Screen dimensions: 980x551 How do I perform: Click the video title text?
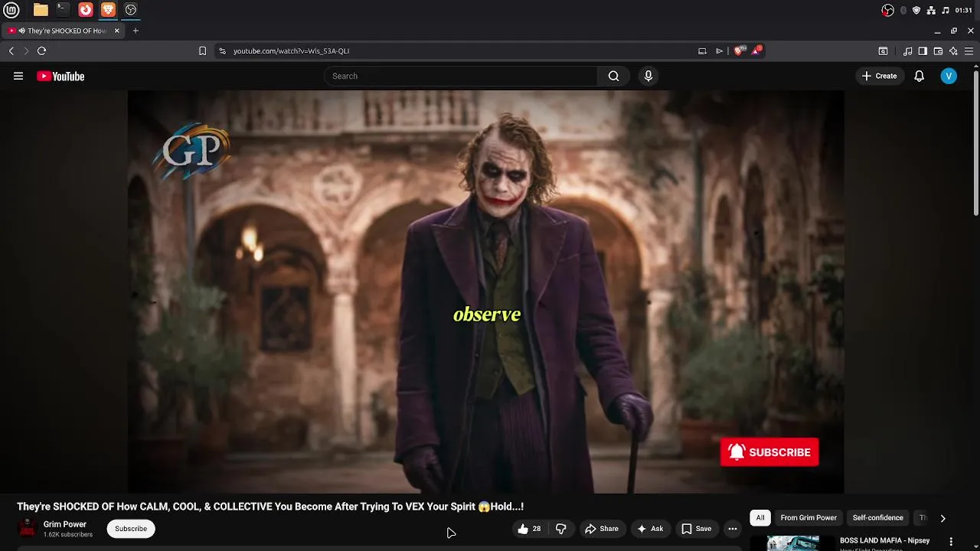(x=270, y=507)
